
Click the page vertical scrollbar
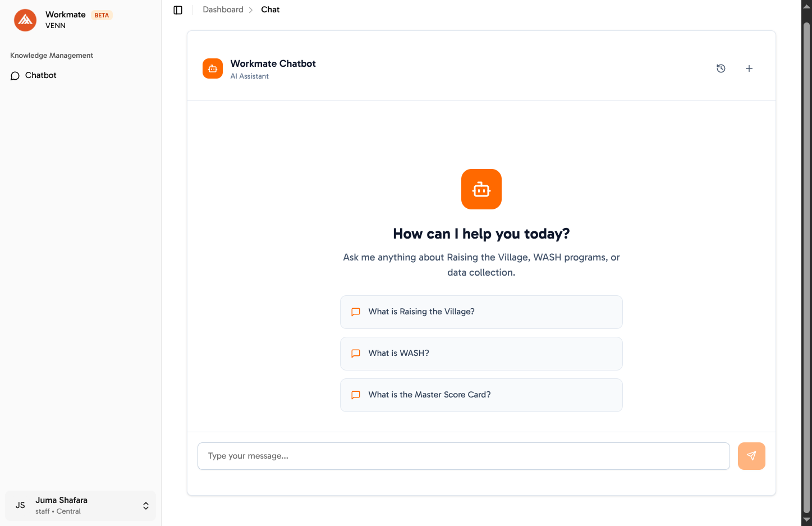(x=807, y=267)
